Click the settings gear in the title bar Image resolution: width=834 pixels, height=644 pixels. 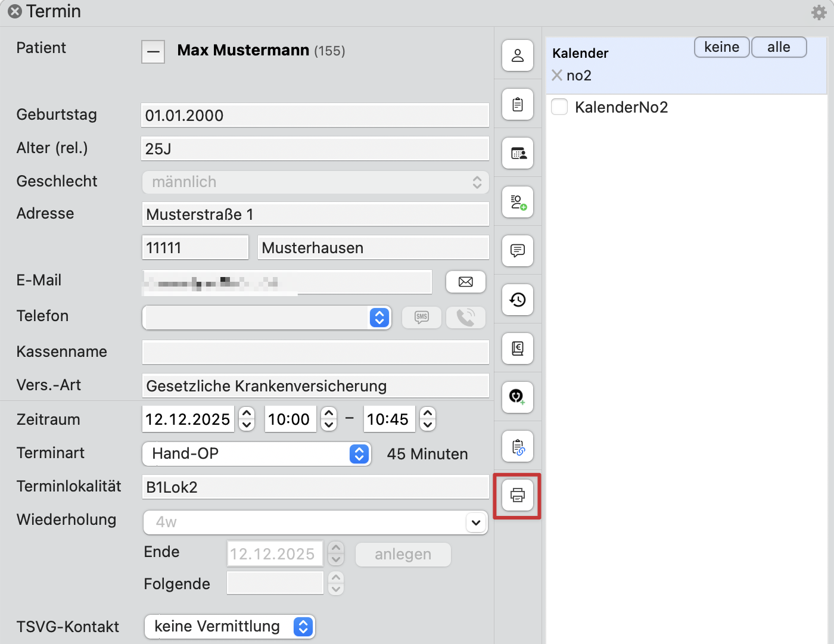point(819,12)
